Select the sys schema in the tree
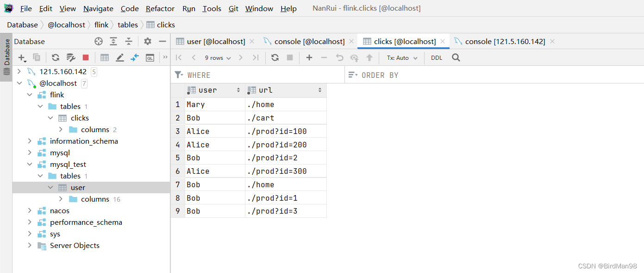The width and height of the screenshot is (644, 273). [55, 234]
